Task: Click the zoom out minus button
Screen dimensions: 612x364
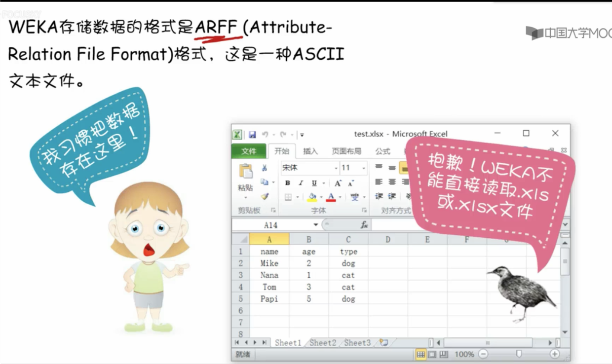Action: (483, 354)
